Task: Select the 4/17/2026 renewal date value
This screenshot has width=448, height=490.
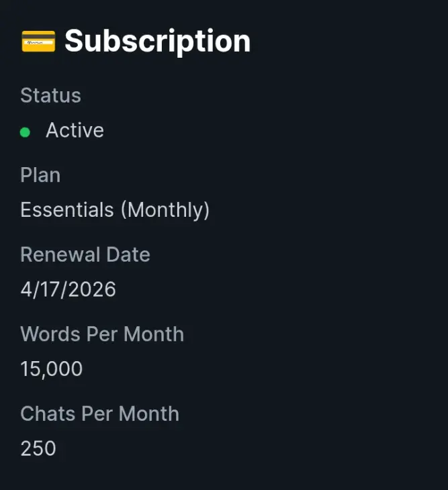Action: [x=68, y=289]
